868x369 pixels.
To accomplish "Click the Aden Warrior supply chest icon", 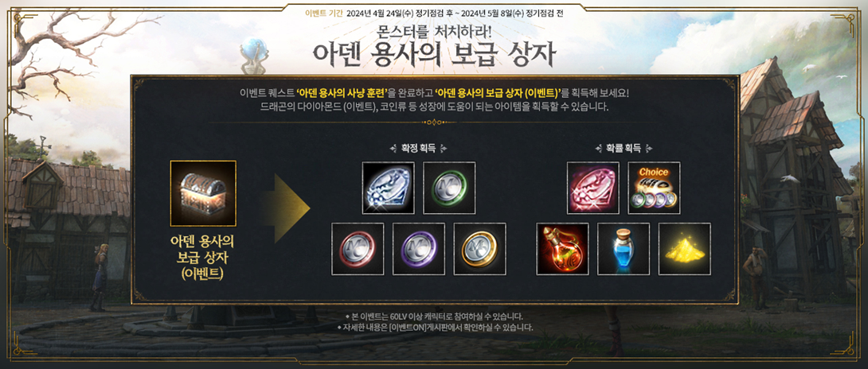I will (203, 193).
